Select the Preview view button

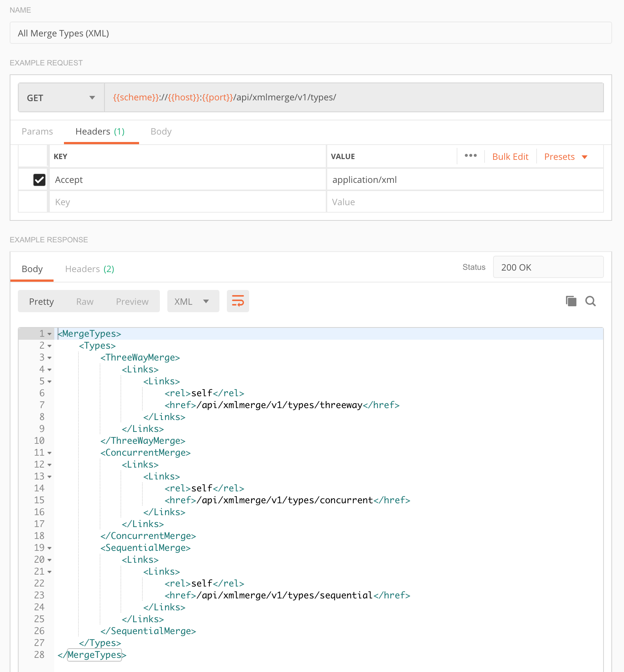pyautogui.click(x=132, y=302)
